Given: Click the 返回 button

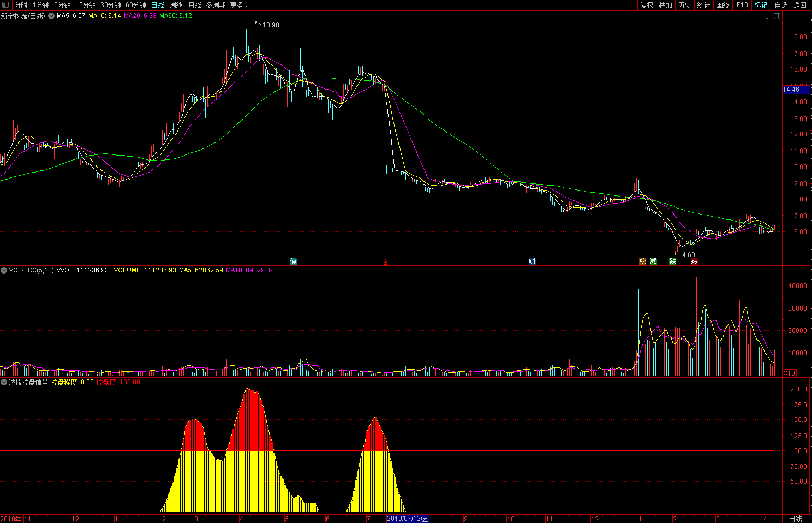Looking at the screenshot, I should tap(799, 5).
